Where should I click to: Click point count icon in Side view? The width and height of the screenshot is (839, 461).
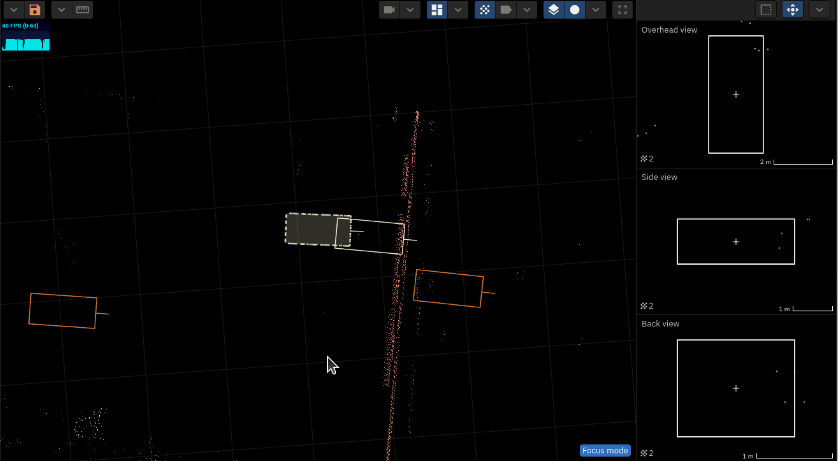pyautogui.click(x=644, y=306)
